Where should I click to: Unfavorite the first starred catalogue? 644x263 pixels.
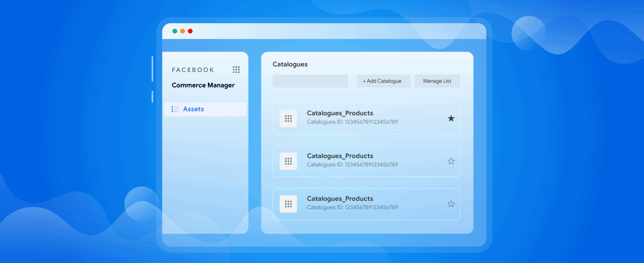point(451,118)
